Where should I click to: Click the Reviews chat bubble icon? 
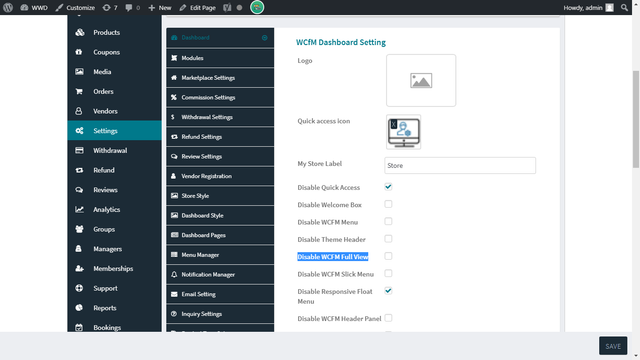(x=79, y=190)
